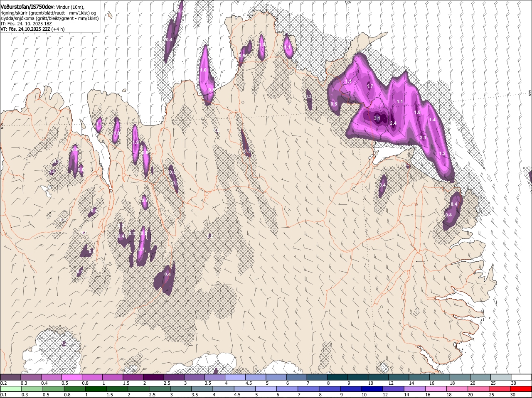The height and width of the screenshot is (398, 532).
Task: Click the 3.1 precipitation maximum label
Action: pos(377,118)
